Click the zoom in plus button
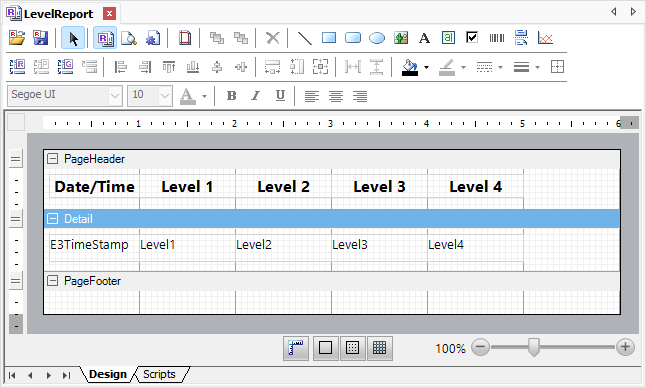The height and width of the screenshot is (388, 646). pyautogui.click(x=625, y=347)
